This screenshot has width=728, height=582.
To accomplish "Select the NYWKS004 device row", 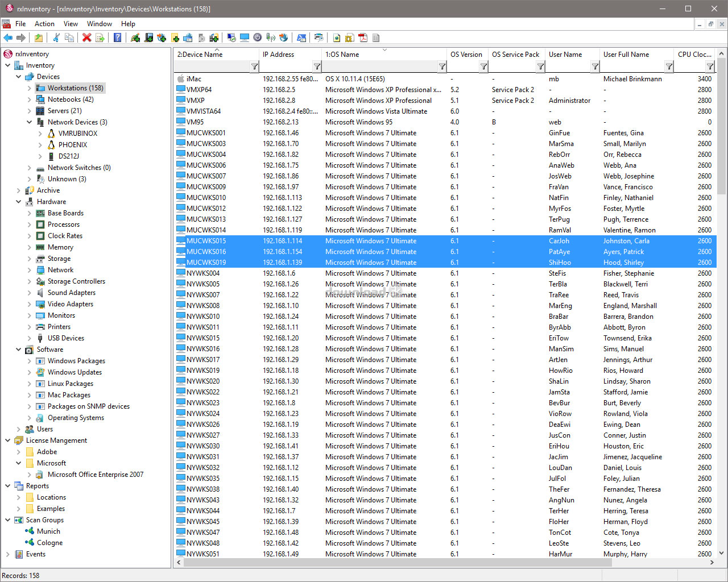I will pyautogui.click(x=445, y=273).
